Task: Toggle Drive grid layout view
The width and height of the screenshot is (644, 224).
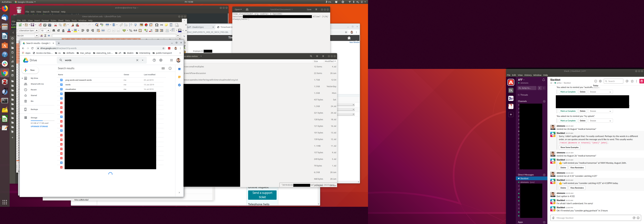Action: tap(163, 68)
